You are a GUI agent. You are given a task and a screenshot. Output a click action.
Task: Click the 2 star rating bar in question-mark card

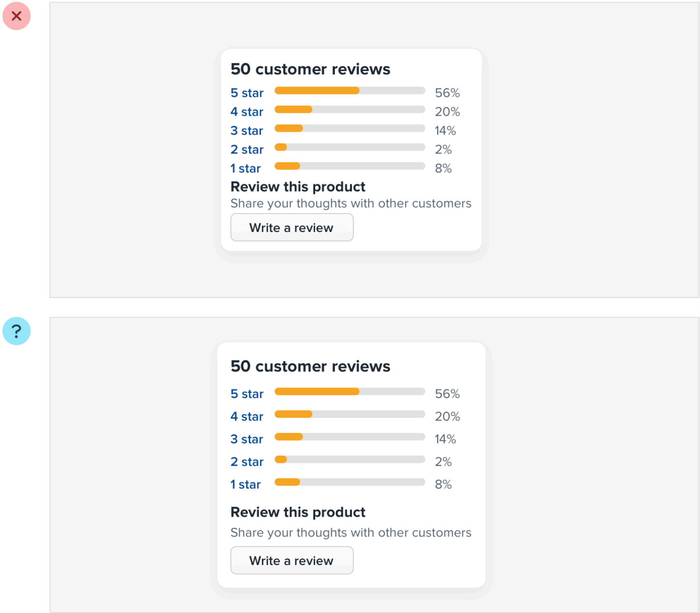350,460
